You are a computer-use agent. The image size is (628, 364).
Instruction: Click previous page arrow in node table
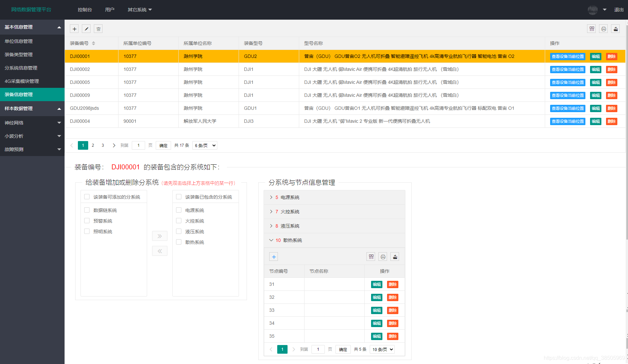coord(271,349)
